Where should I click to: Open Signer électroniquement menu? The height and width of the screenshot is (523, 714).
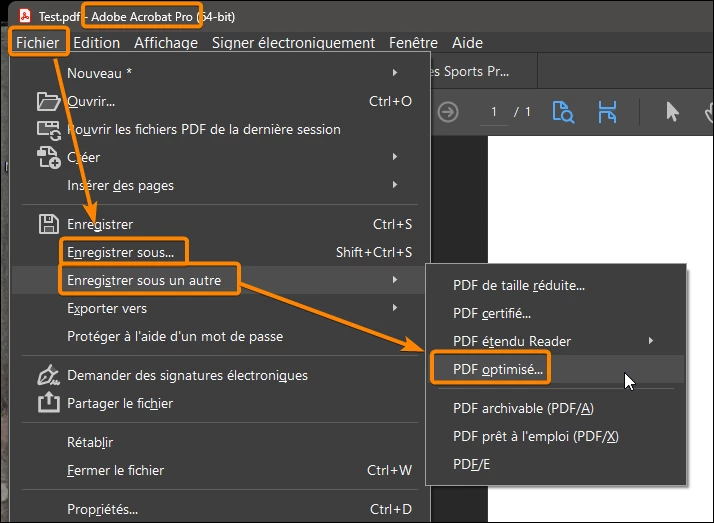coord(293,43)
